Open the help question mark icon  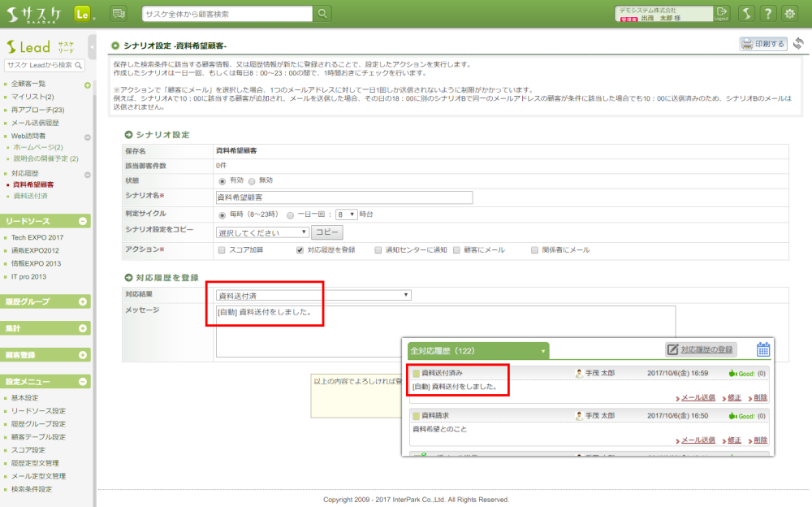coord(767,13)
